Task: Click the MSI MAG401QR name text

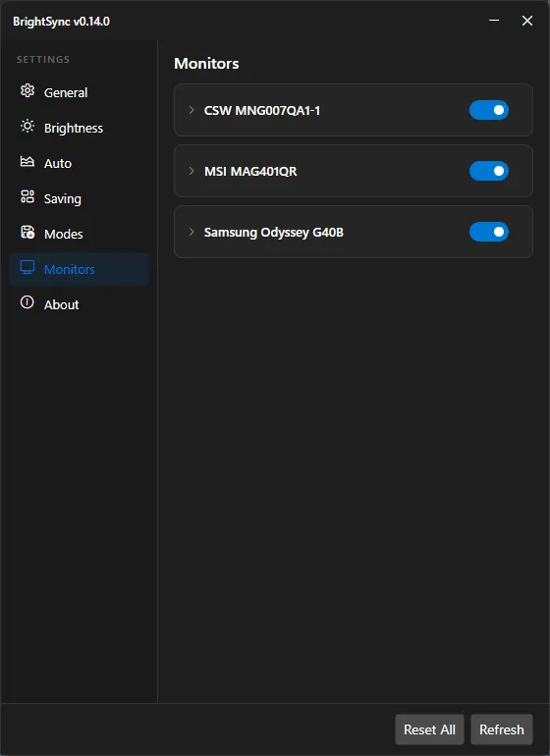Action: pos(250,171)
